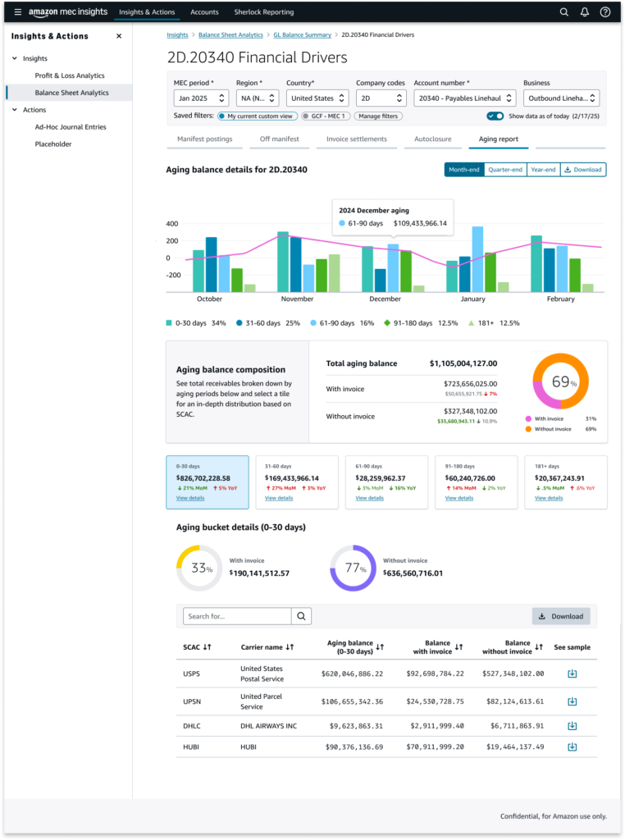Open Balance Sheet Analytics breadcrumb link
Viewport: 625px width, 840px height.
230,34
